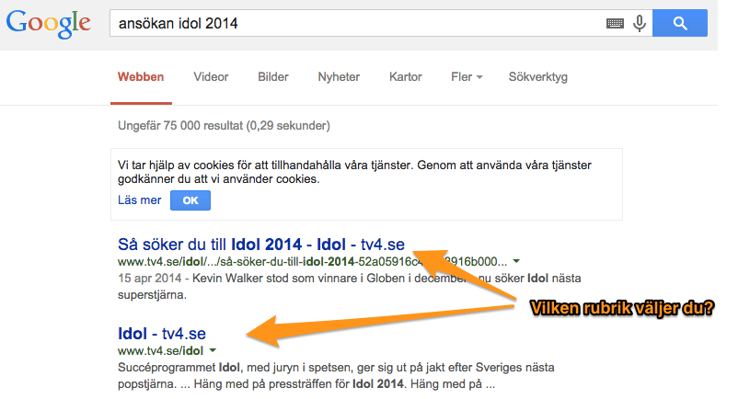Click the blue search magnifier button

click(x=680, y=23)
